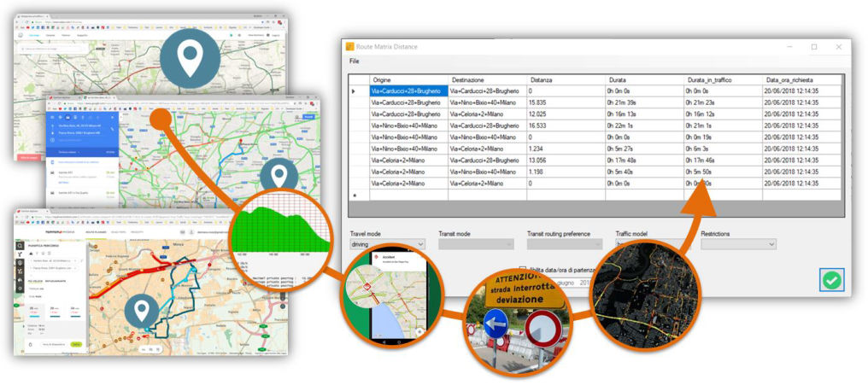Click the Origine column header
Screen dimensions: 868x391
(x=408, y=79)
